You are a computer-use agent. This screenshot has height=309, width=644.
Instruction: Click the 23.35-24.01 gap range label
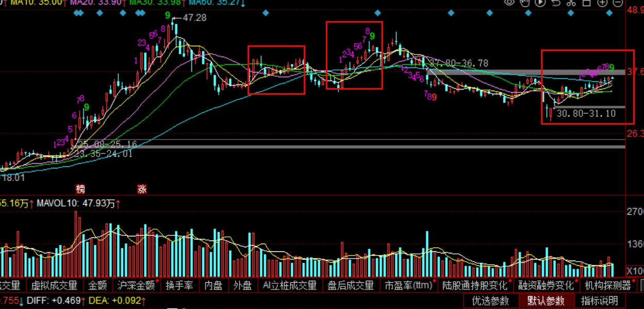[x=103, y=153]
